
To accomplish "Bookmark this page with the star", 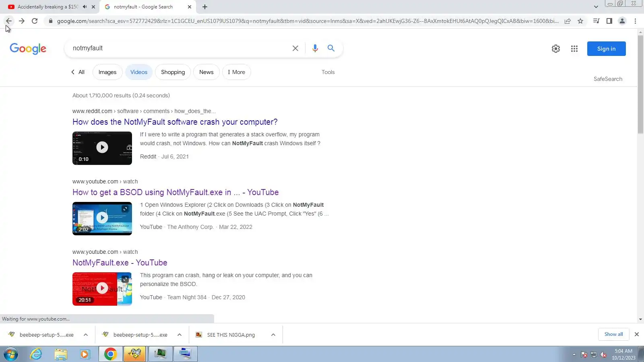I will click(580, 21).
